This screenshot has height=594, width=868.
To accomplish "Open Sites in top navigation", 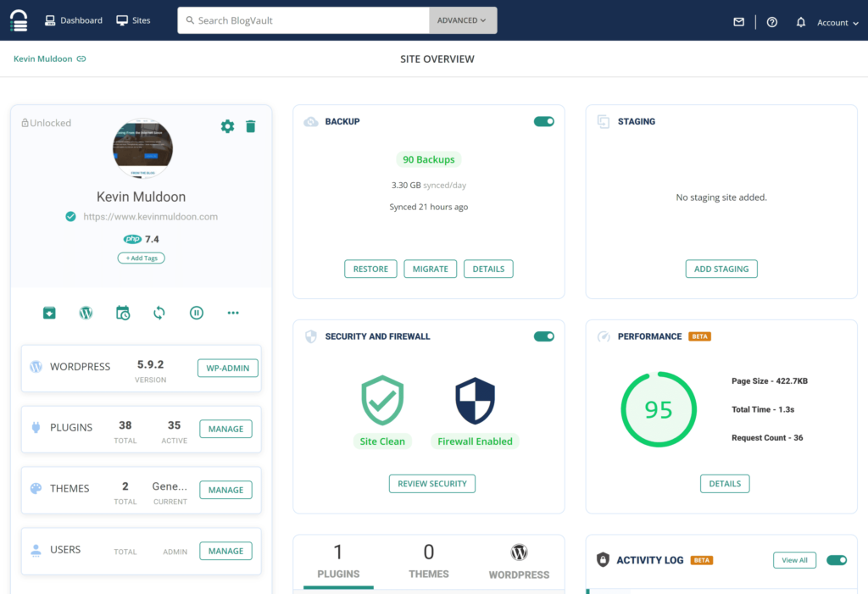I will 133,20.
